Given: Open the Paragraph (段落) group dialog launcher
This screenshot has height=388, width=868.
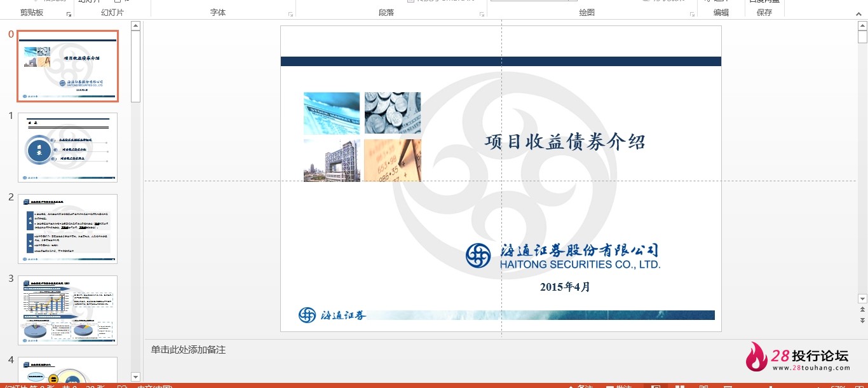Looking at the screenshot, I should tap(482, 13).
